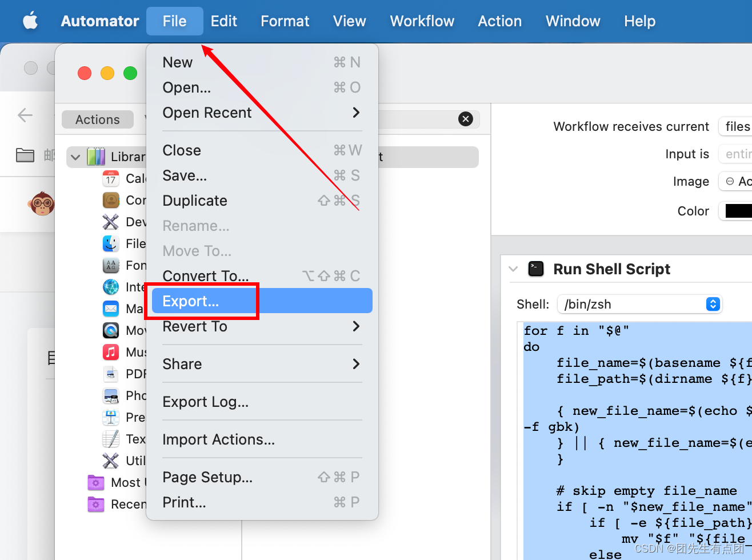Select the Presentations Keynote category icon
This screenshot has height=560, width=752.
(x=111, y=417)
